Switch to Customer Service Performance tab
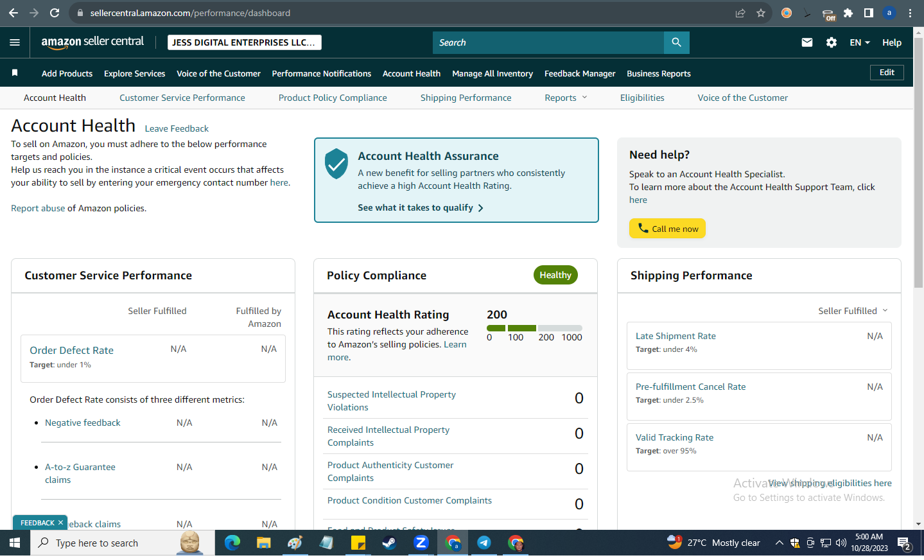This screenshot has width=924, height=560. coord(182,98)
